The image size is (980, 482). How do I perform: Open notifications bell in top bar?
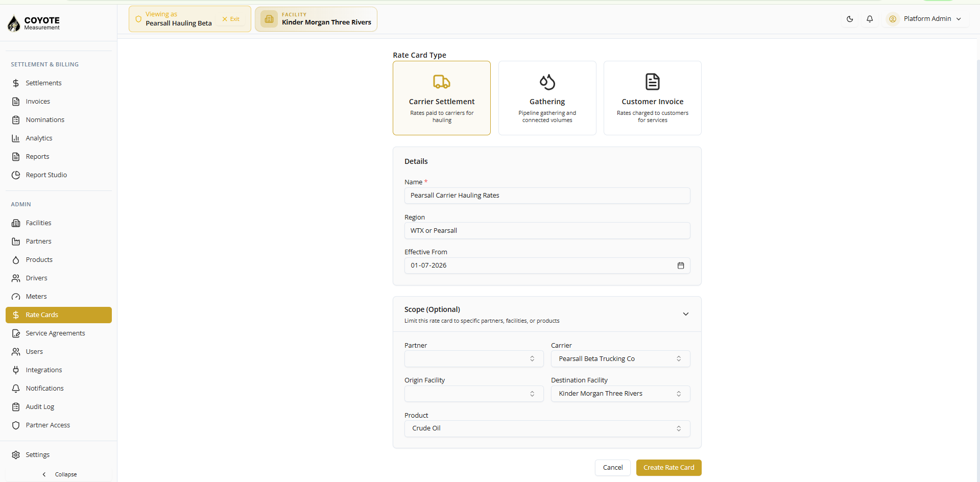(870, 19)
